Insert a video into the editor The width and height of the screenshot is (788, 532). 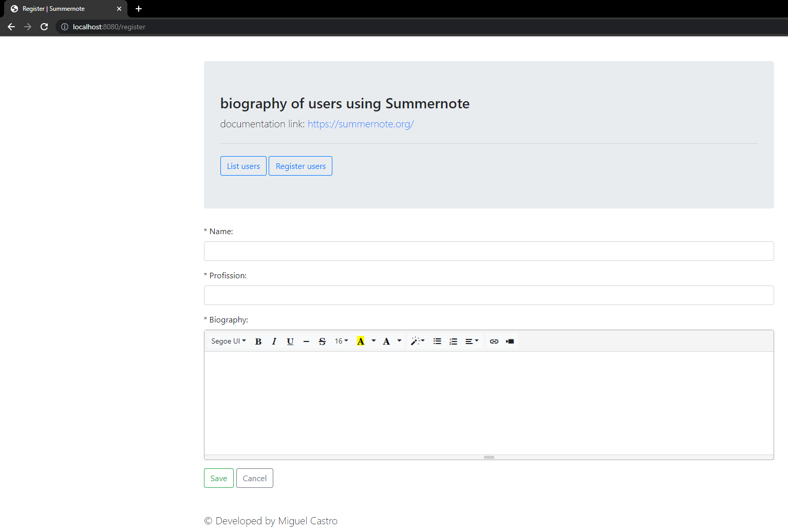(510, 341)
